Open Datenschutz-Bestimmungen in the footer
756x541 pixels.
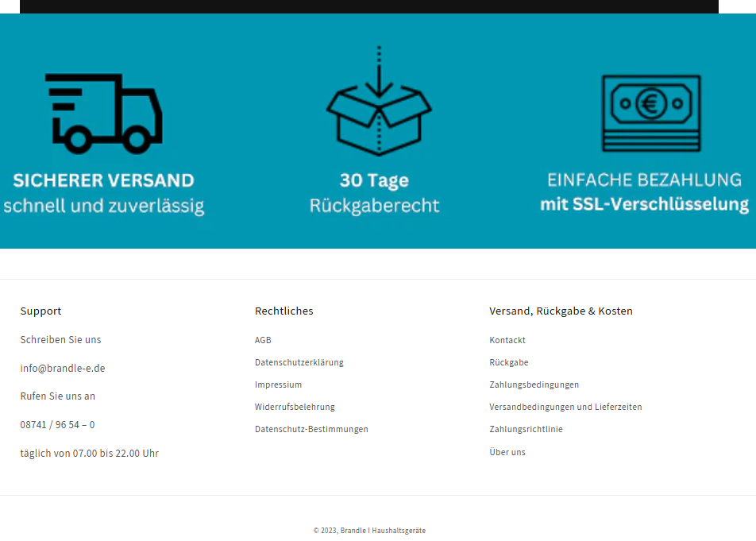pyautogui.click(x=311, y=429)
